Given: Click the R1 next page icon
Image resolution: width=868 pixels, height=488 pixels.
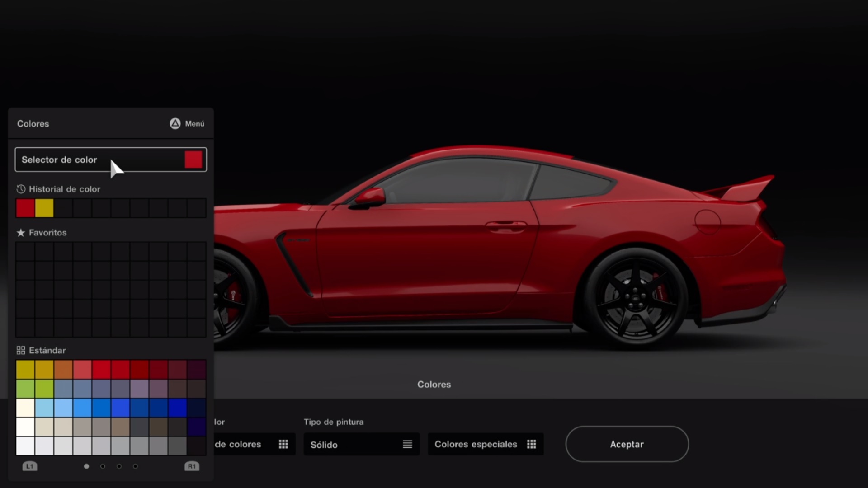Looking at the screenshot, I should [192, 466].
